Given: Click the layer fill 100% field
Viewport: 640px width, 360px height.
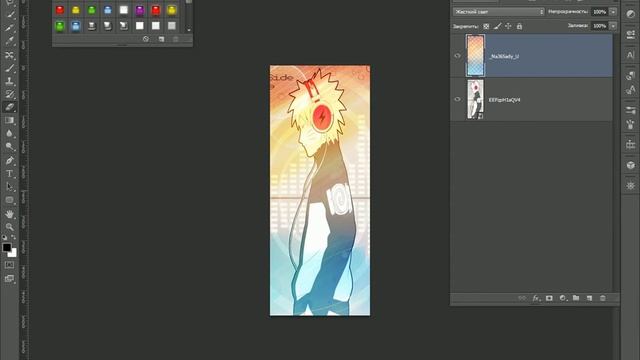Looking at the screenshot, I should tap(599, 26).
